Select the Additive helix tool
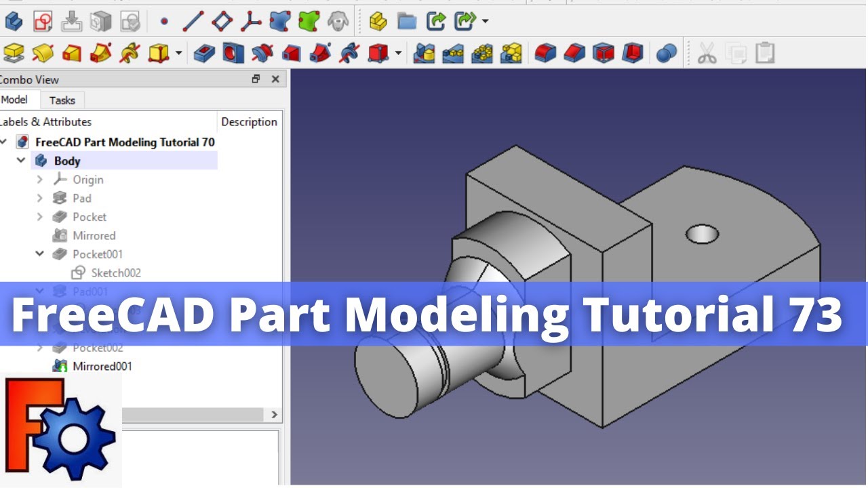This screenshot has height=488, width=868. click(130, 53)
